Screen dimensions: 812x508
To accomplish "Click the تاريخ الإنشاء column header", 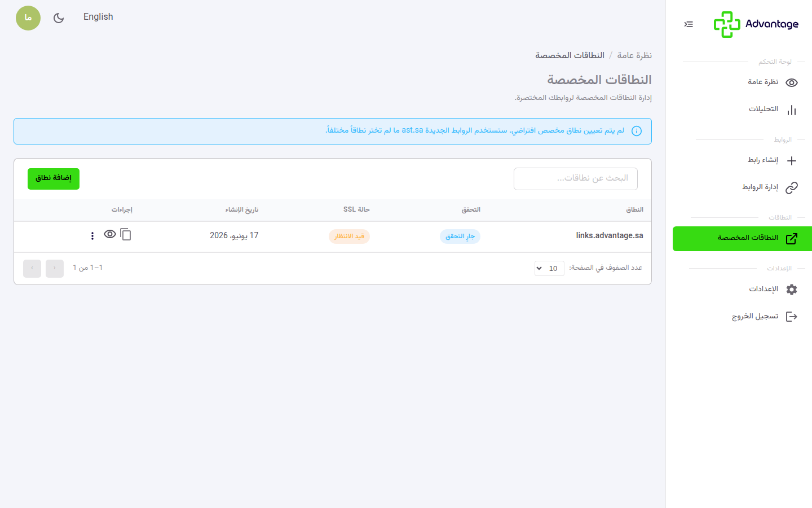I will click(242, 210).
